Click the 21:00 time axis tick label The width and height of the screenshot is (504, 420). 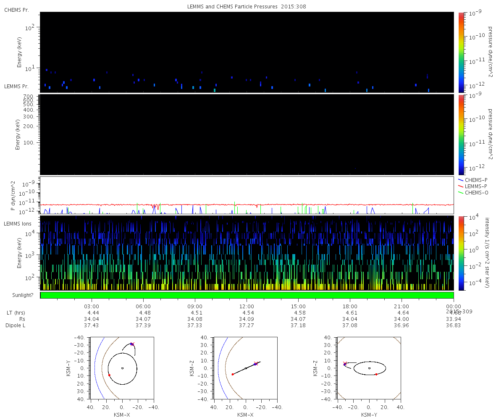(x=402, y=306)
